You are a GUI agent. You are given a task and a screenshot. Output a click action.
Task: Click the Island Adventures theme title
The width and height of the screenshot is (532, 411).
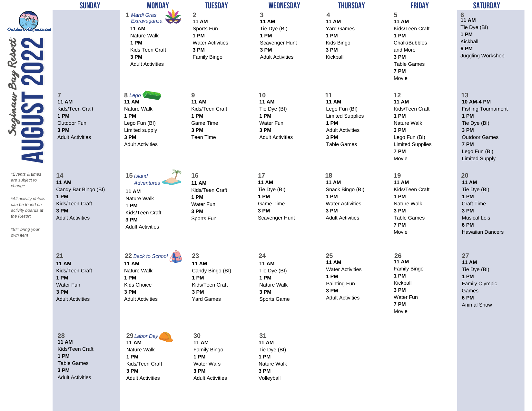(147, 180)
